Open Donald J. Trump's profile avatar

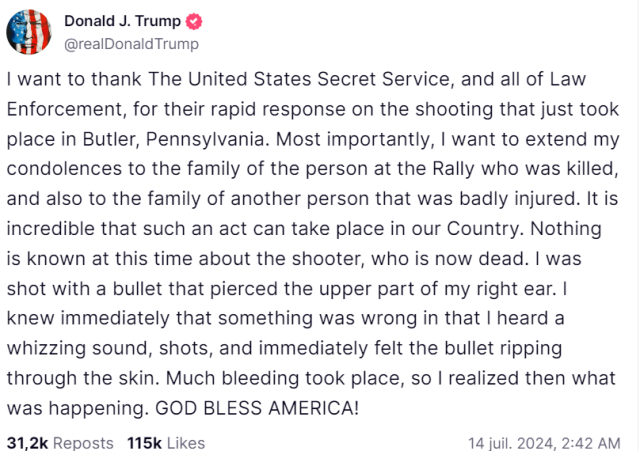[x=29, y=32]
